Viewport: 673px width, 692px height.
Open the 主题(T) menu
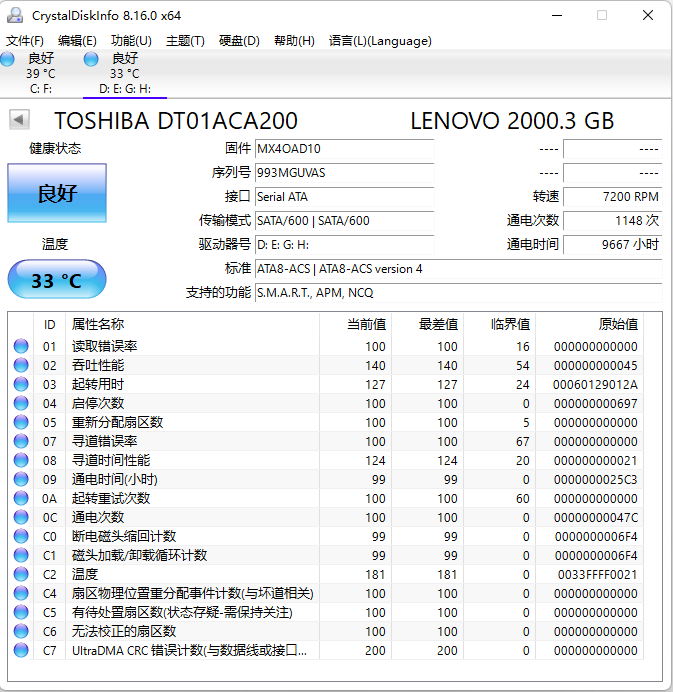185,41
